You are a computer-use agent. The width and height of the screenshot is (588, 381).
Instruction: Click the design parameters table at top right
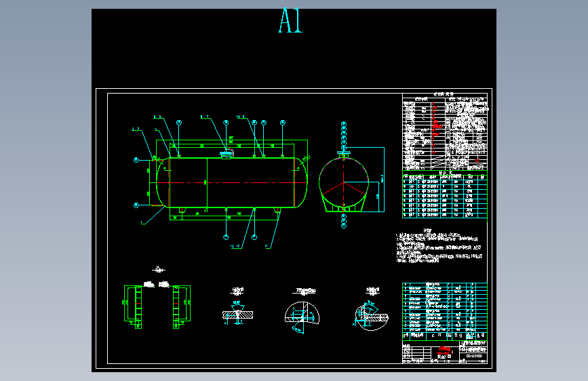[445, 132]
